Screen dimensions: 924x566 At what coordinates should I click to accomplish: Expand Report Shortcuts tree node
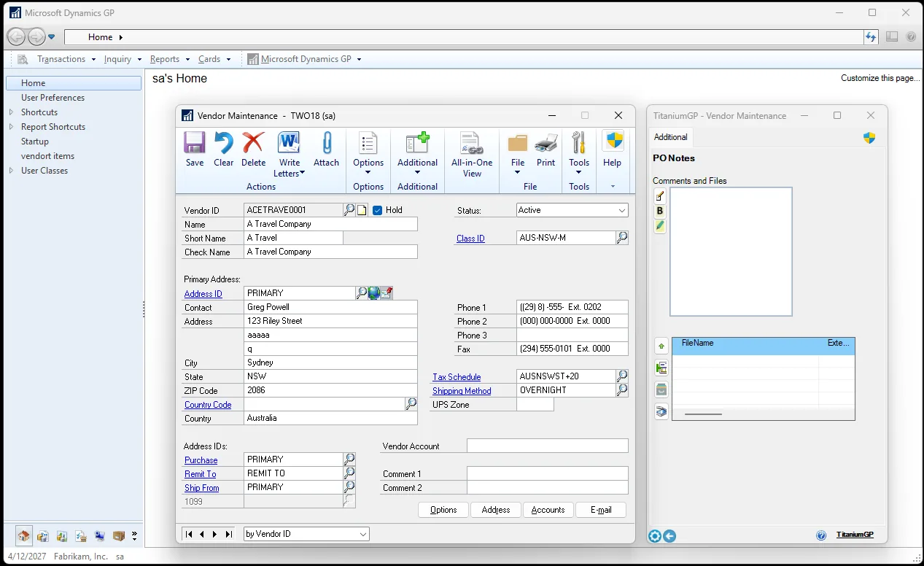coord(11,127)
